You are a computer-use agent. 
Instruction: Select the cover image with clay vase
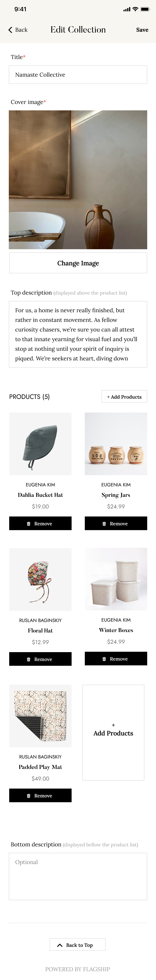[78, 180]
